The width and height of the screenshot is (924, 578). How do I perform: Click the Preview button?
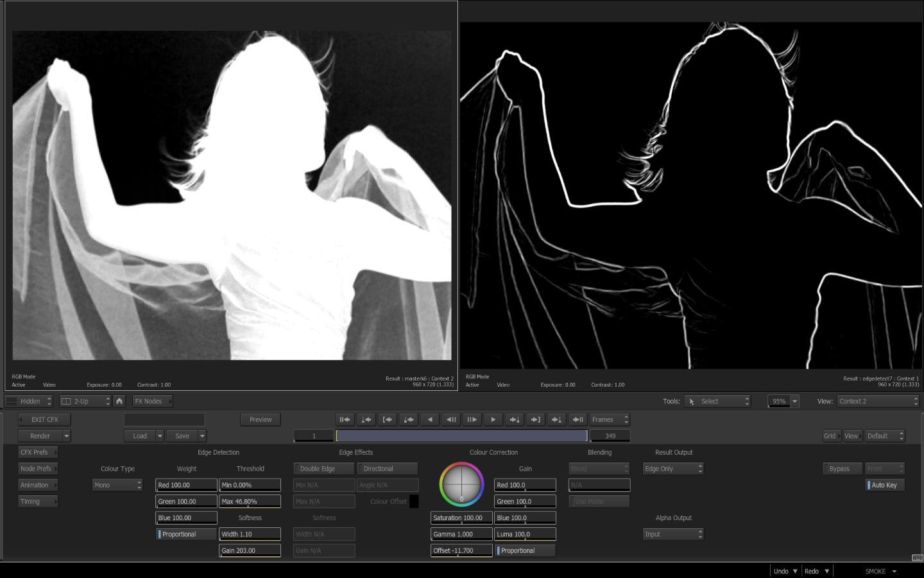tap(261, 419)
